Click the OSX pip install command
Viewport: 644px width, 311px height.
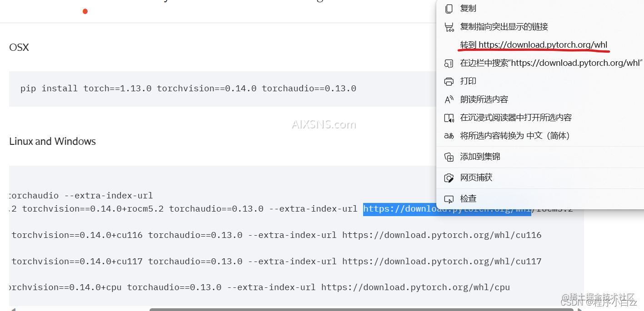pos(188,89)
